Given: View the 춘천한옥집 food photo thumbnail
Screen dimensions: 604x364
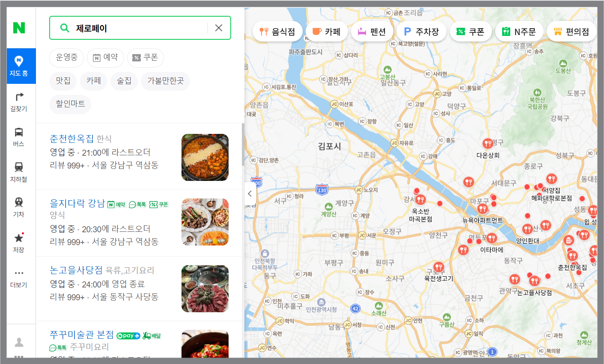Looking at the screenshot, I should point(205,157).
